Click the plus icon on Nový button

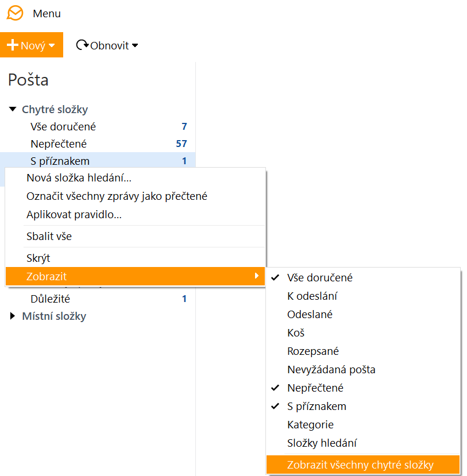(13, 45)
